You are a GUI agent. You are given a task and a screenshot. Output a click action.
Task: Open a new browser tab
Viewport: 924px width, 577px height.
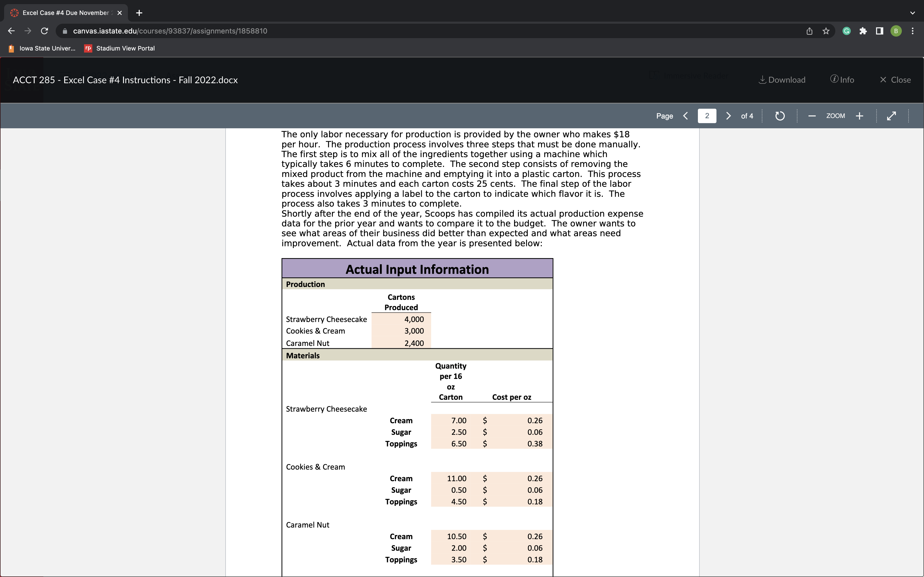[x=139, y=13]
